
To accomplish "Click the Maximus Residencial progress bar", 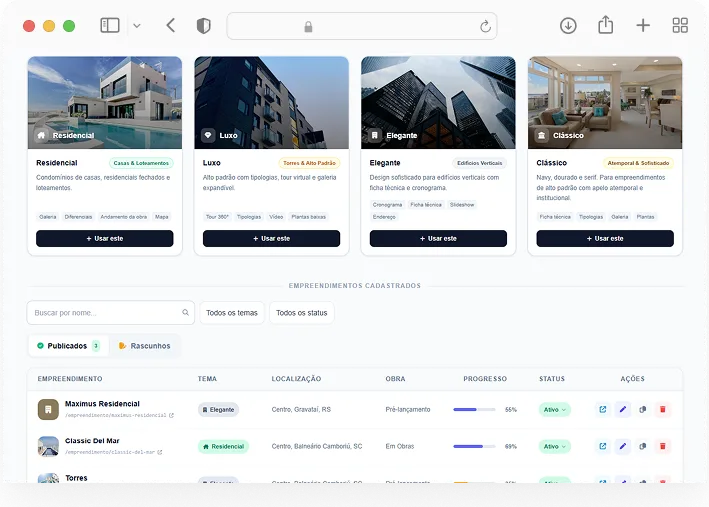I will [474, 409].
